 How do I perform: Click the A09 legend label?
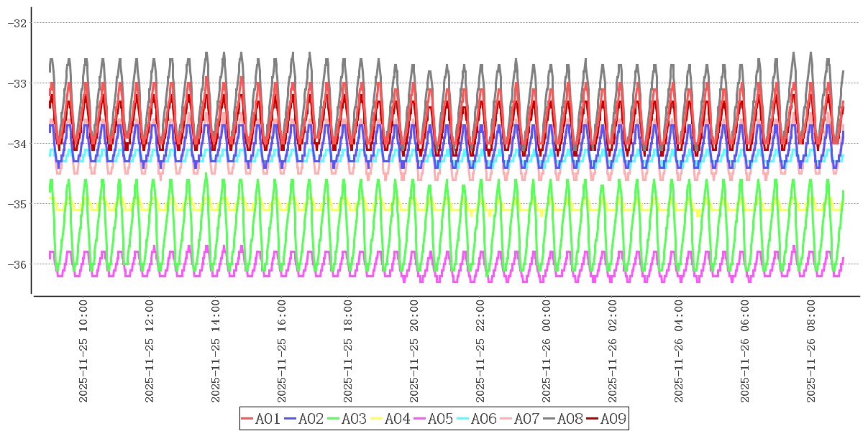coord(613,419)
